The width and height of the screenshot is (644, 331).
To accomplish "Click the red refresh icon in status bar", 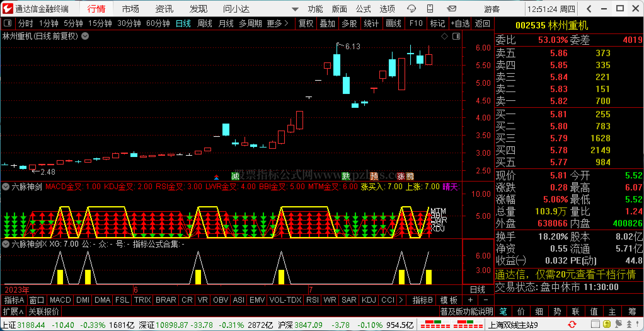I will [x=572, y=324].
